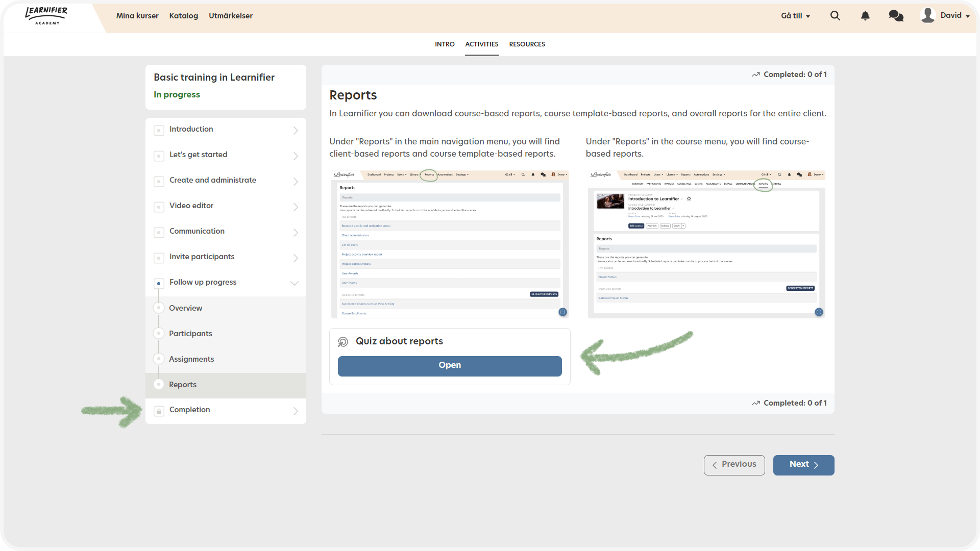
Task: Select the ACTIVITIES tab
Action: [x=482, y=44]
